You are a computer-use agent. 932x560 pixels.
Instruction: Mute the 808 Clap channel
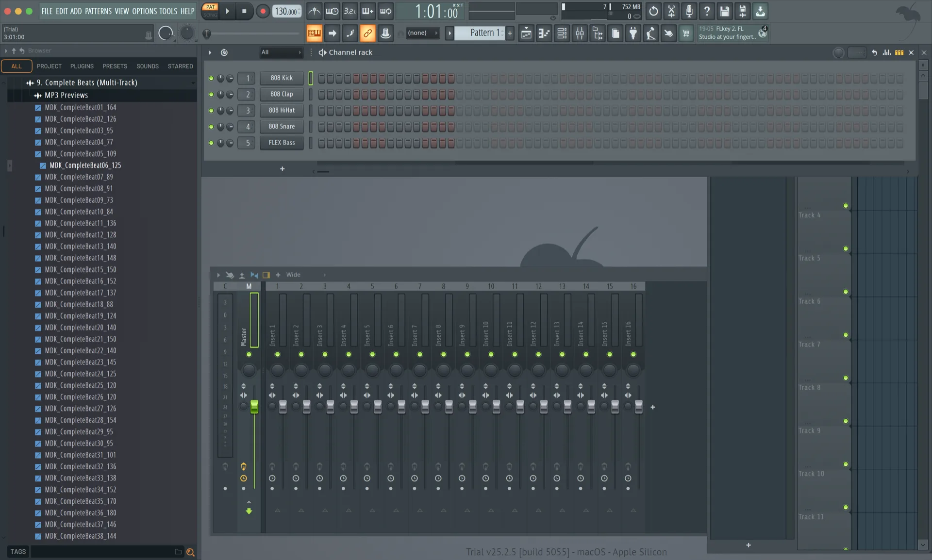tap(211, 94)
